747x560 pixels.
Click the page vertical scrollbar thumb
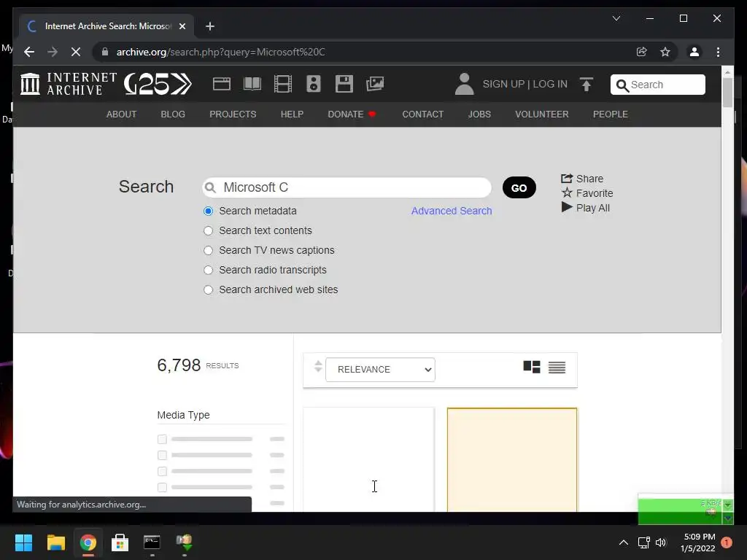pyautogui.click(x=727, y=93)
